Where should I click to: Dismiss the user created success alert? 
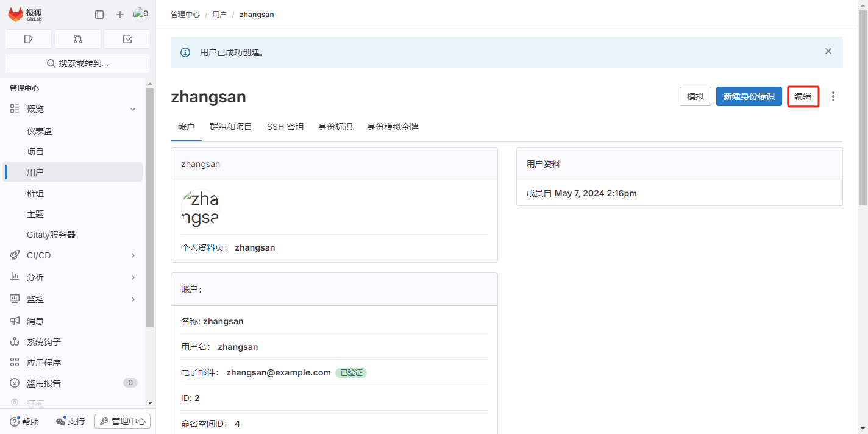pyautogui.click(x=828, y=52)
